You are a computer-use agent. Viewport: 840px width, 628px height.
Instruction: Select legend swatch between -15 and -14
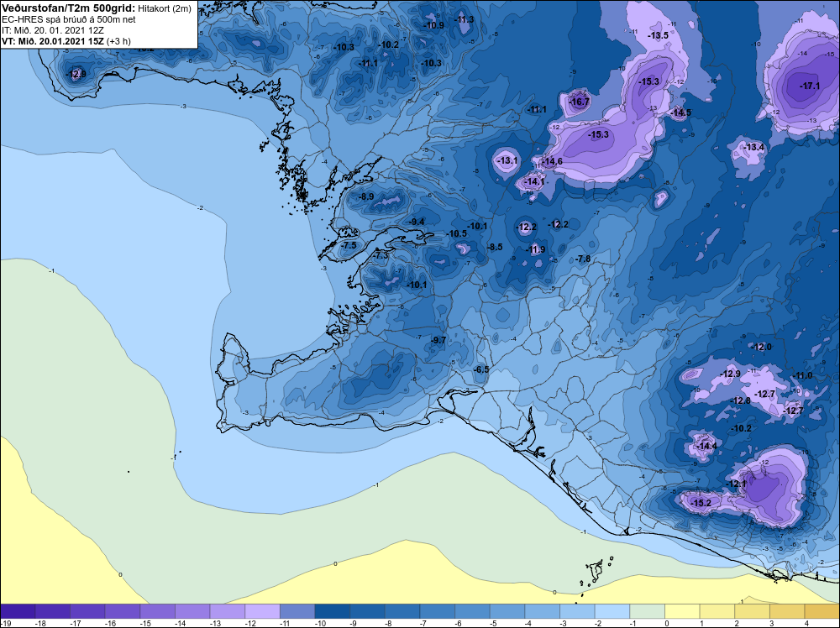point(158,611)
